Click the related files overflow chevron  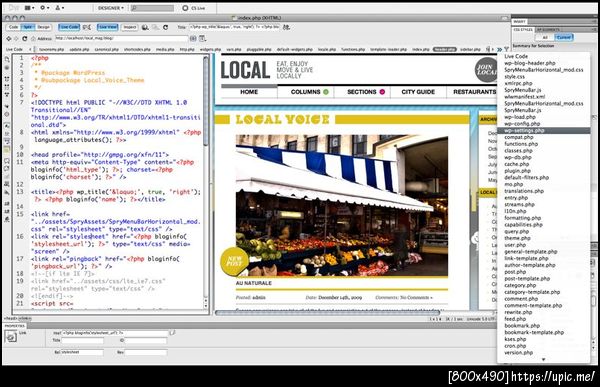(x=499, y=49)
